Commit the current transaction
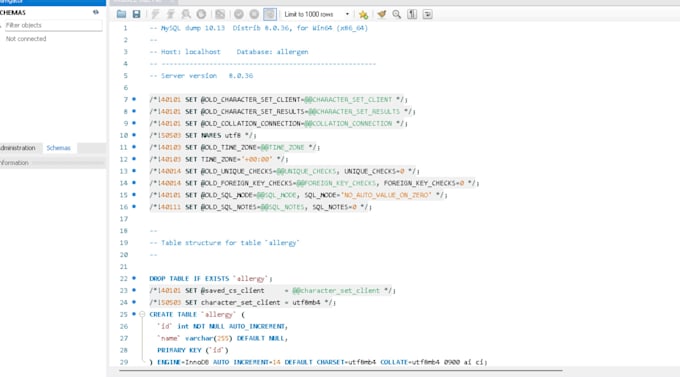680x377 pixels. click(239, 14)
